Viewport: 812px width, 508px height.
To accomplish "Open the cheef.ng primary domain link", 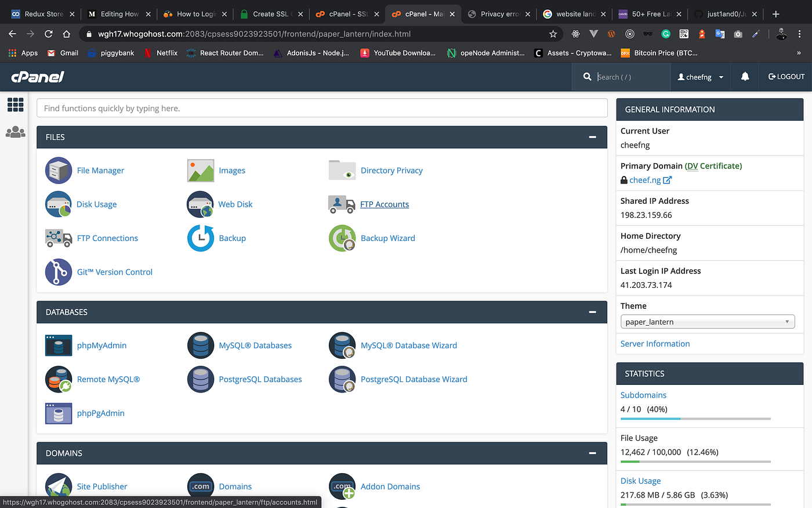I will (x=646, y=180).
